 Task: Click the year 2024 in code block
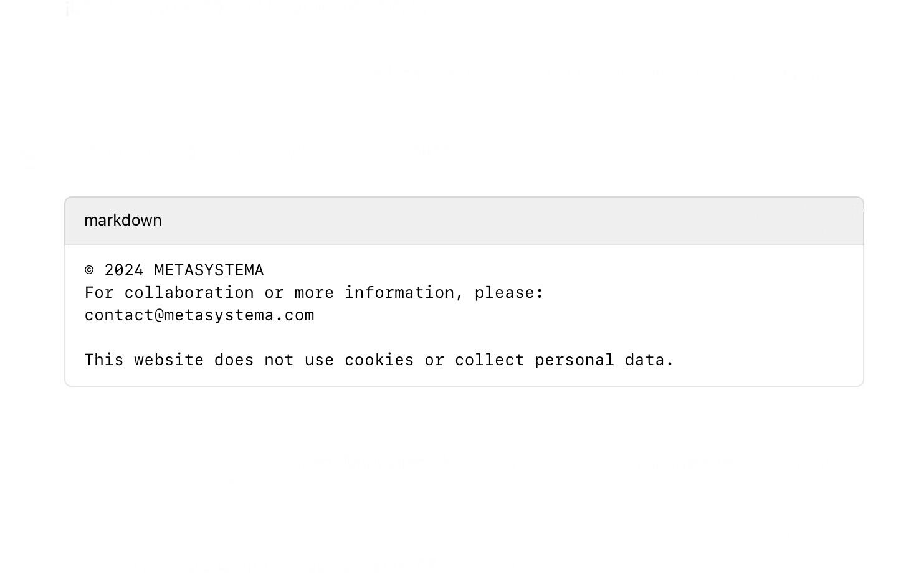click(x=124, y=270)
